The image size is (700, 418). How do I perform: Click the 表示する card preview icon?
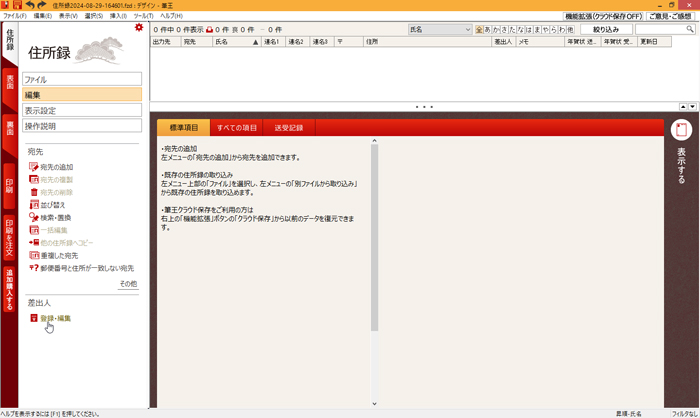point(681,130)
